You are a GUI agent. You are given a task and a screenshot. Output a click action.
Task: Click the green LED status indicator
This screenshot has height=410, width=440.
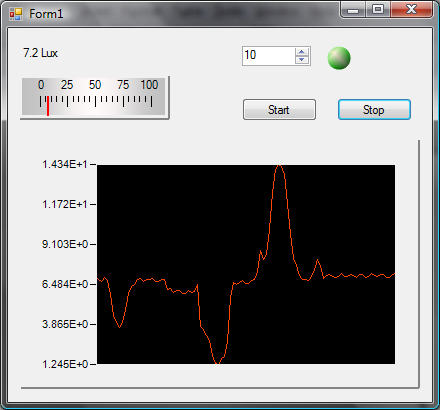tap(339, 58)
